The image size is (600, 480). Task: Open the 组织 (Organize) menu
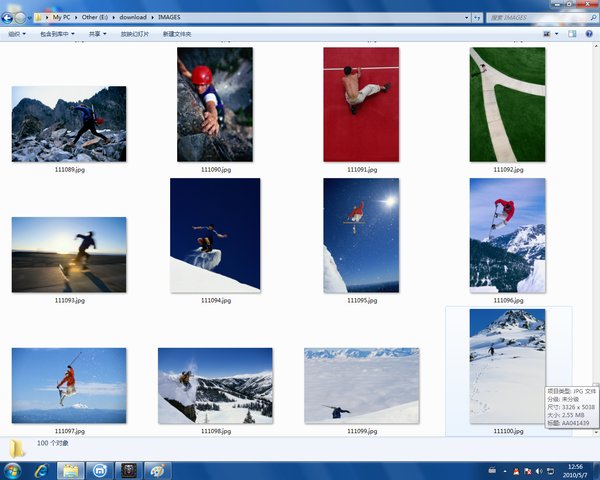[17, 34]
